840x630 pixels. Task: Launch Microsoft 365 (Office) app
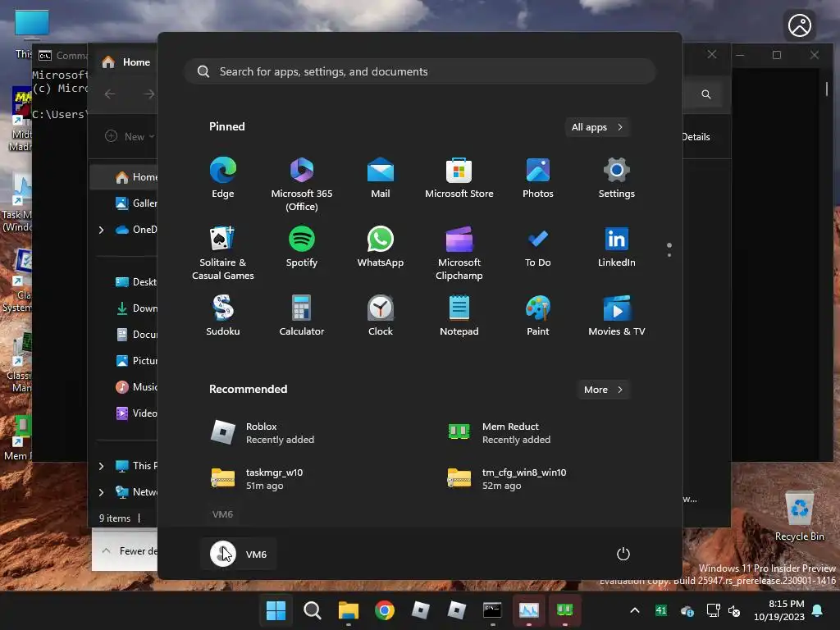(302, 184)
